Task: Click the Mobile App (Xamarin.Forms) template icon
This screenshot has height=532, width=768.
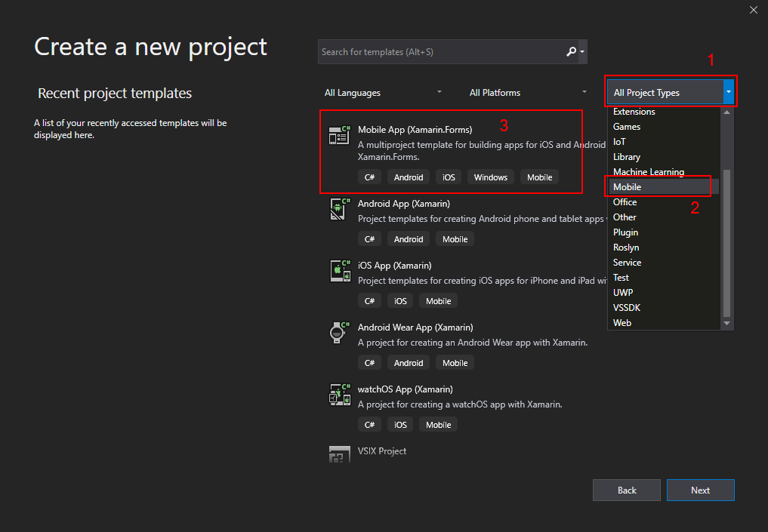Action: pyautogui.click(x=339, y=136)
